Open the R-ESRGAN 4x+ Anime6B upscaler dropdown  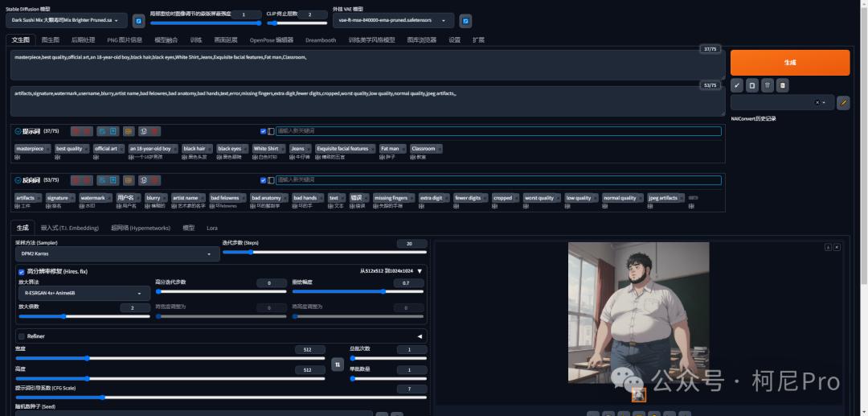click(83, 293)
